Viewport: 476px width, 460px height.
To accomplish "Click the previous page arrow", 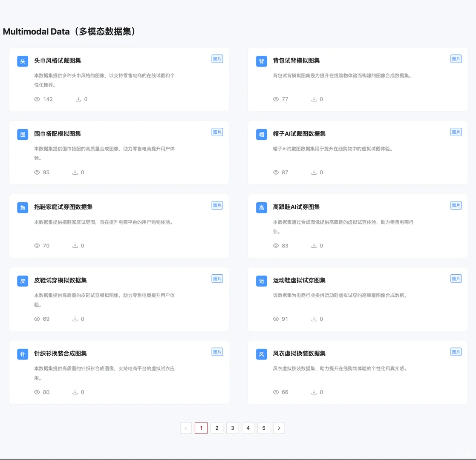I will pyautogui.click(x=186, y=428).
